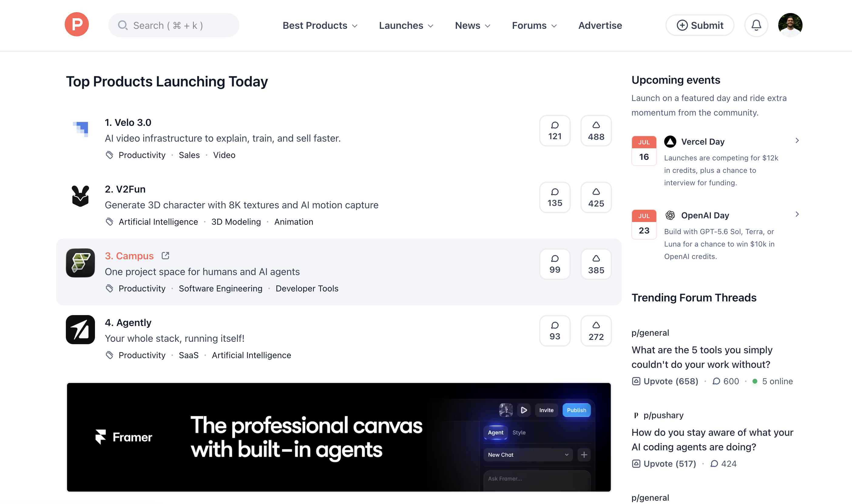Expand the News menu
Viewport: 852px width, 504px height.
coord(472,25)
